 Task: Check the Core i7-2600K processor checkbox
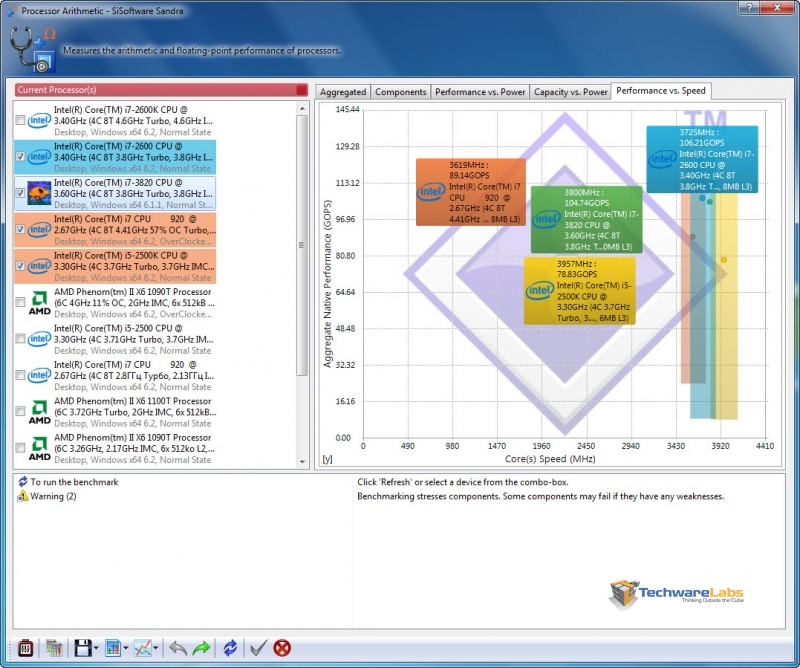point(20,120)
